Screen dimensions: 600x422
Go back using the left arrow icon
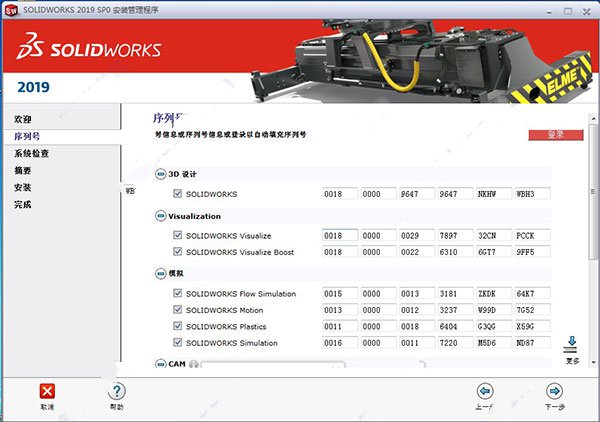485,391
